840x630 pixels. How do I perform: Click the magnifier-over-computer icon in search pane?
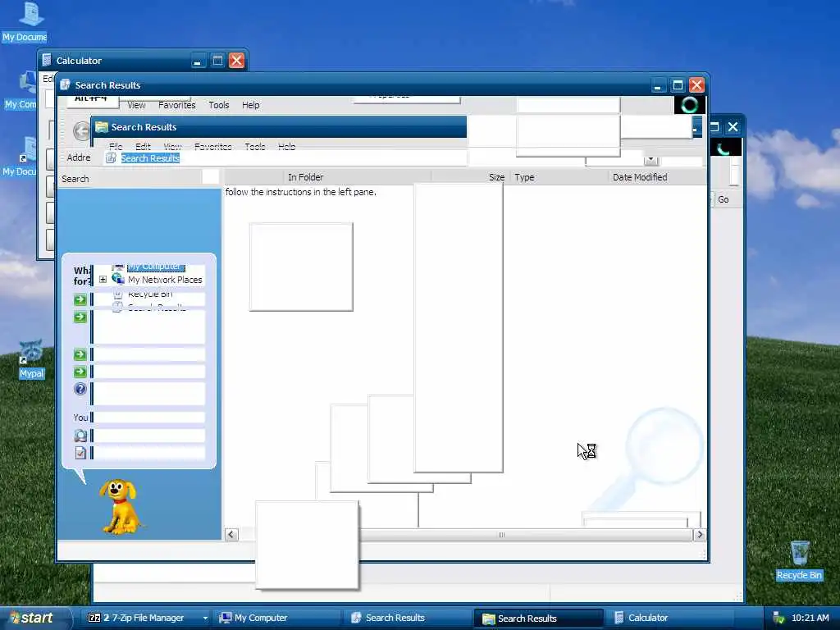coord(80,436)
